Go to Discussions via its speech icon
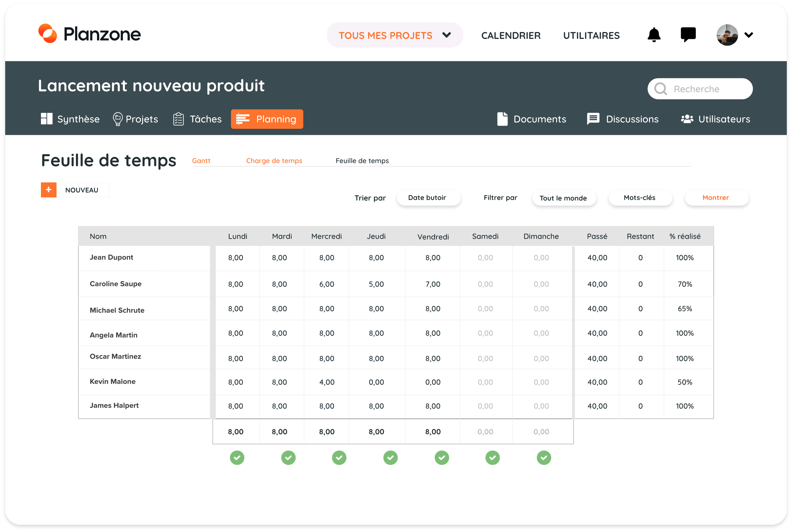The width and height of the screenshot is (792, 532). coord(593,119)
